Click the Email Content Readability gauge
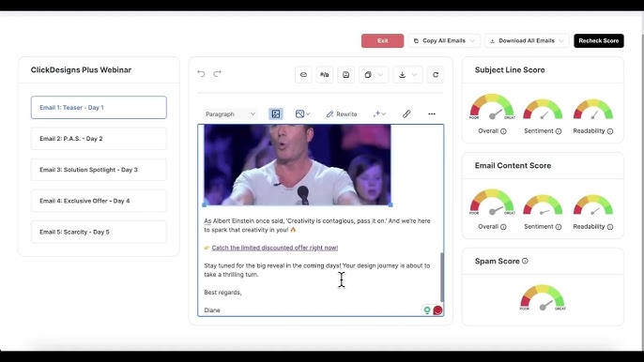The image size is (644, 362). [593, 204]
